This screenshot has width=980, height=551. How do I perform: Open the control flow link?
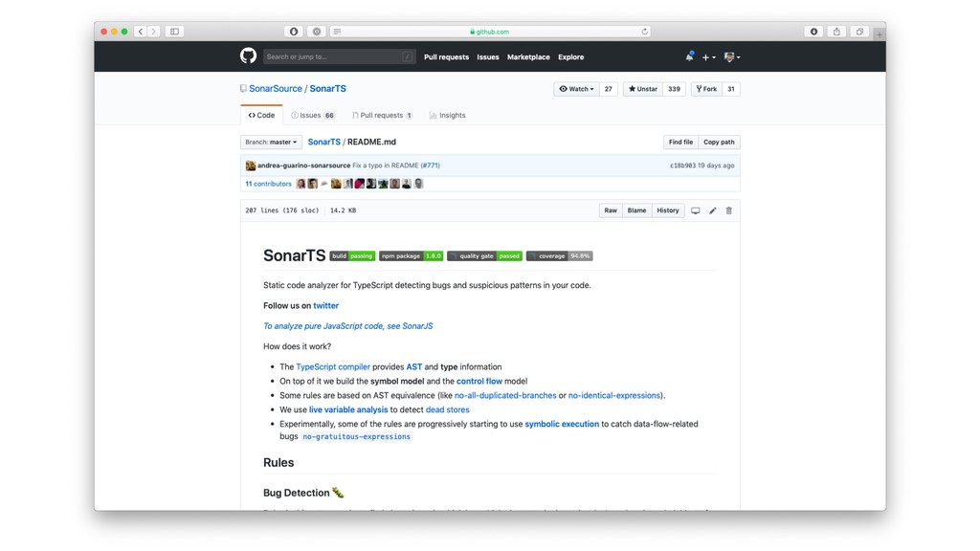click(479, 381)
